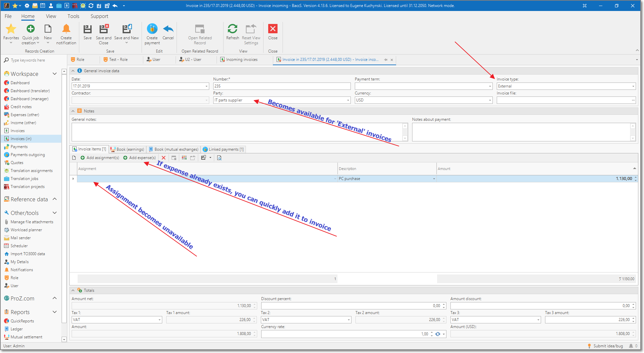644x353 pixels.
Task: Click Open Related Record icon
Action: pyautogui.click(x=200, y=29)
